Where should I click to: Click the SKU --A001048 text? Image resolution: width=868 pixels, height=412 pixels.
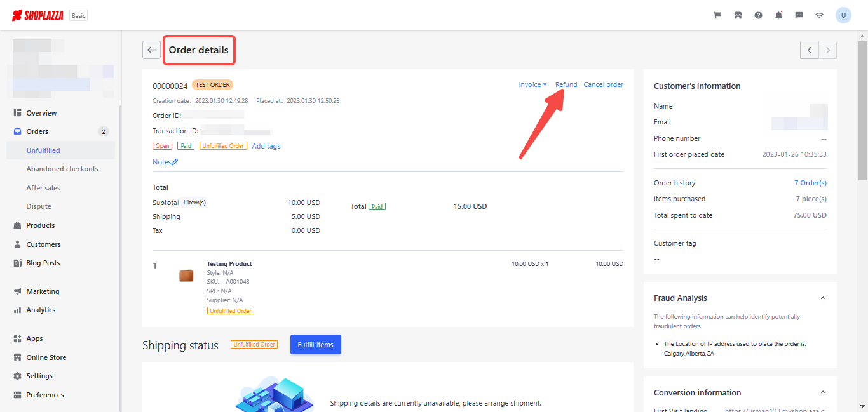228,282
